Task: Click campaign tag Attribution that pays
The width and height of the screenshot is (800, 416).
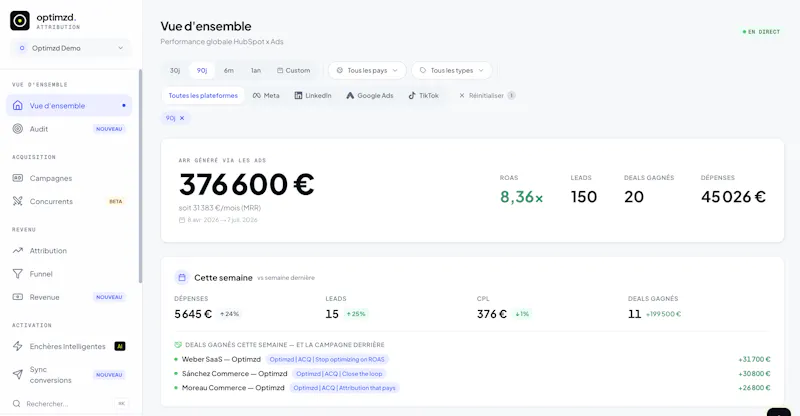Action: (x=344, y=388)
